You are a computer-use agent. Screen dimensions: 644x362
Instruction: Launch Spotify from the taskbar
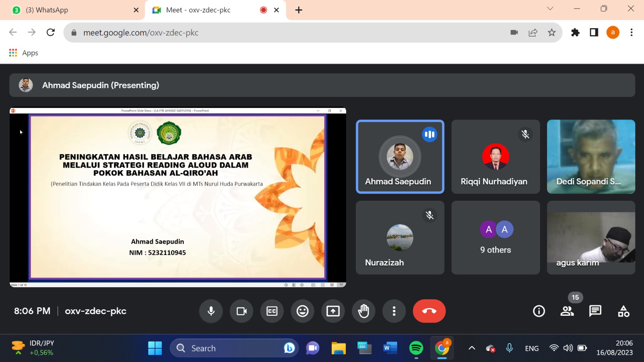coord(416,348)
